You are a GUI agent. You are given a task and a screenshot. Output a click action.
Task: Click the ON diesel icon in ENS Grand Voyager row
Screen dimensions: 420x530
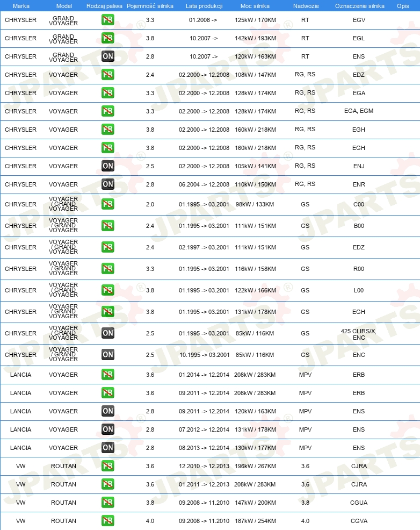click(108, 56)
